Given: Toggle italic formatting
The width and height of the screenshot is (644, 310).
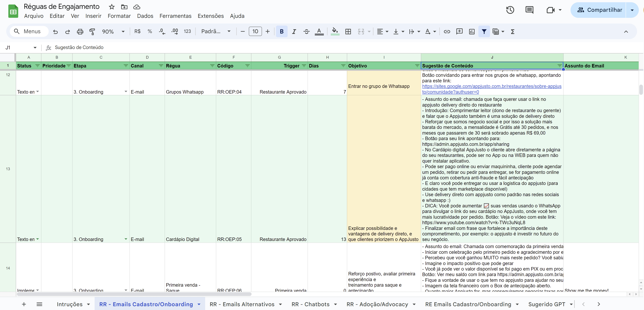Looking at the screenshot, I should [x=294, y=31].
